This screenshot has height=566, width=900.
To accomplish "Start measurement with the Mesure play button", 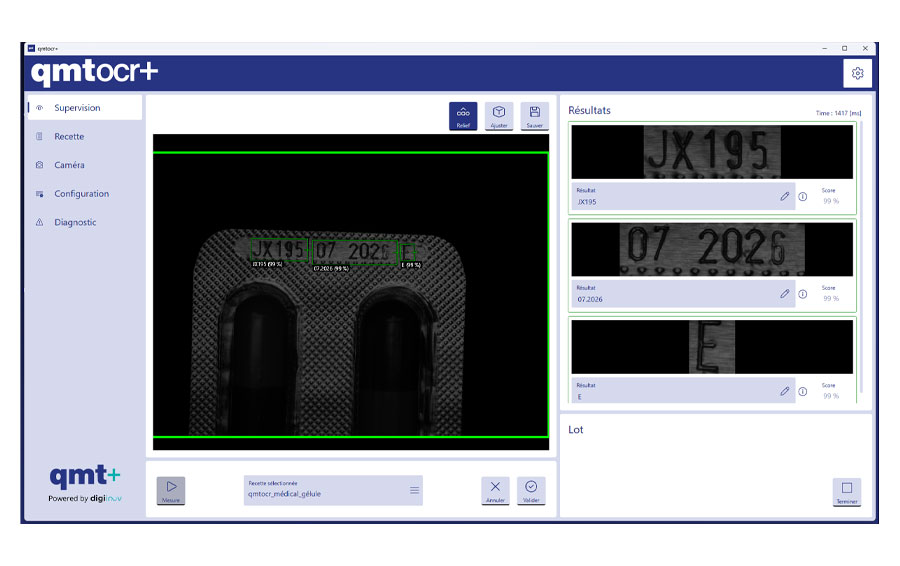I will [171, 489].
